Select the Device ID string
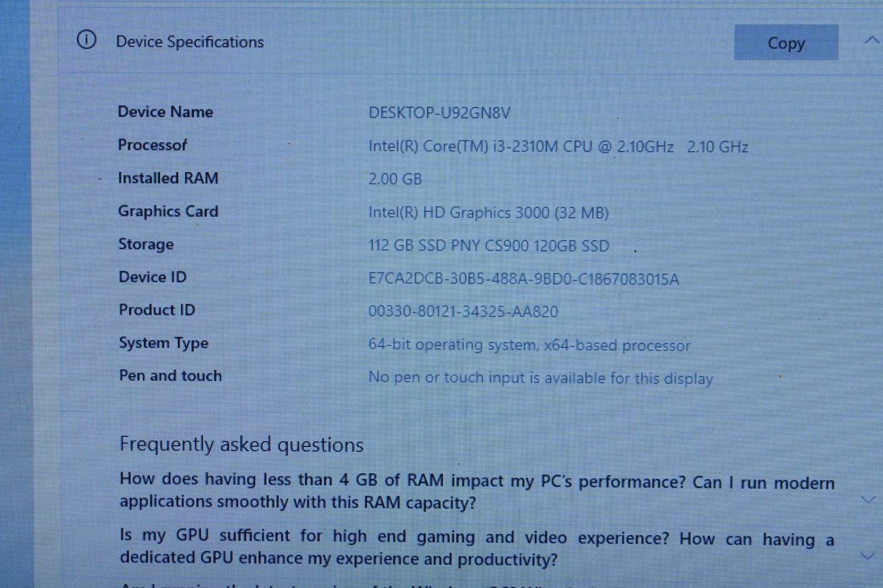Screen dimensions: 883x588 [524, 279]
